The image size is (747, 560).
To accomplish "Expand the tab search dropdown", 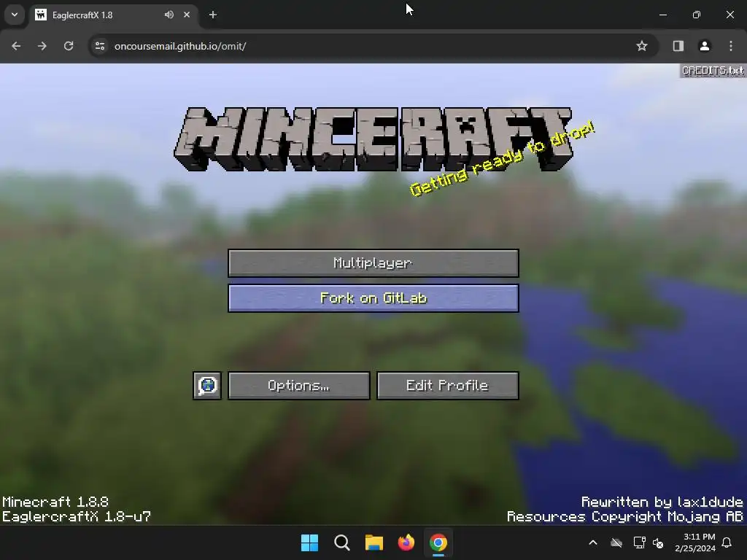I will coord(15,15).
